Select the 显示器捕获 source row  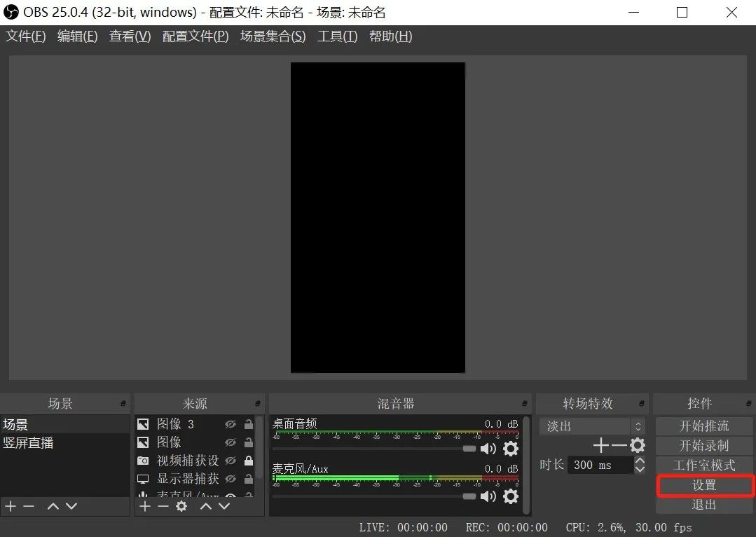[x=195, y=479]
